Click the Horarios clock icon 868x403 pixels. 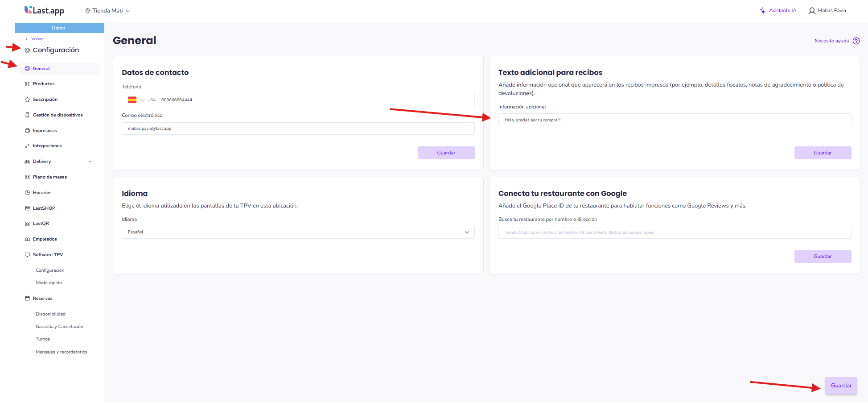point(27,193)
